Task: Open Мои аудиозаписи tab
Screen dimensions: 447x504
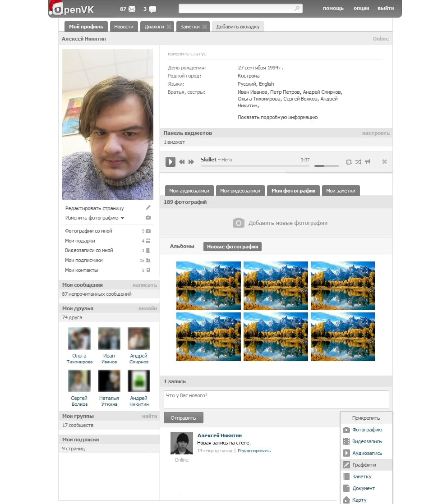Action: tap(189, 191)
